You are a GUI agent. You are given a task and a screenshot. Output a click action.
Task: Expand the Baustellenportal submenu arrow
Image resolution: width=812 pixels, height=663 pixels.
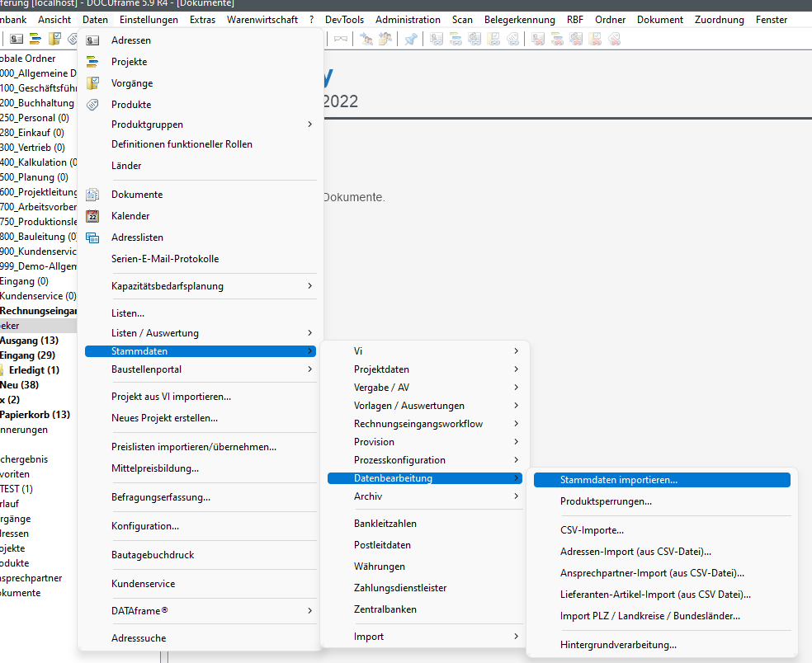(x=309, y=369)
